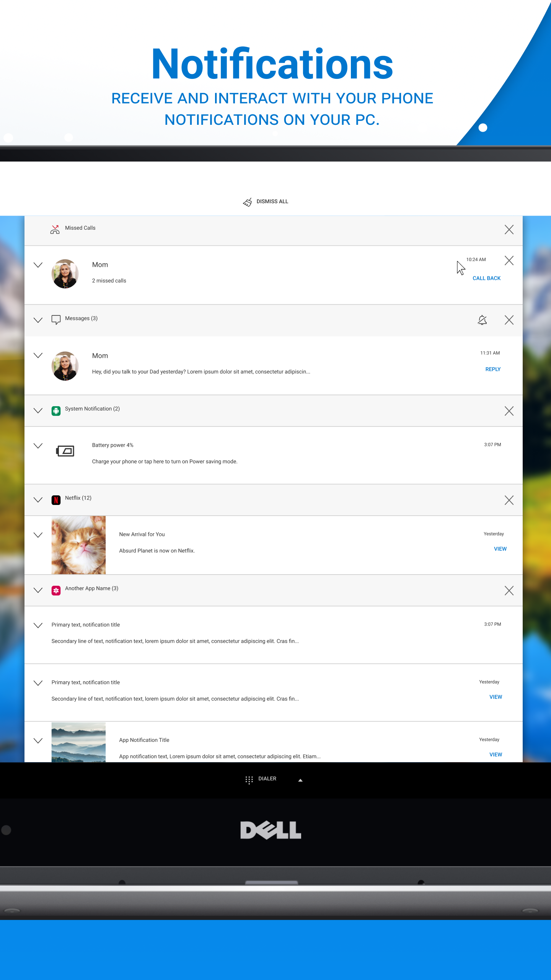The width and height of the screenshot is (551, 980).
Task: Click the battery icon
Action: (x=65, y=451)
